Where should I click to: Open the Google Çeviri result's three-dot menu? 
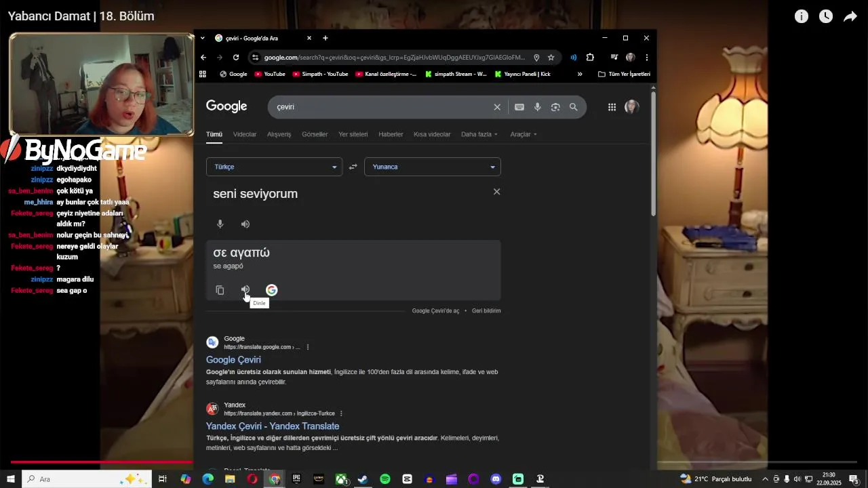pos(308,347)
